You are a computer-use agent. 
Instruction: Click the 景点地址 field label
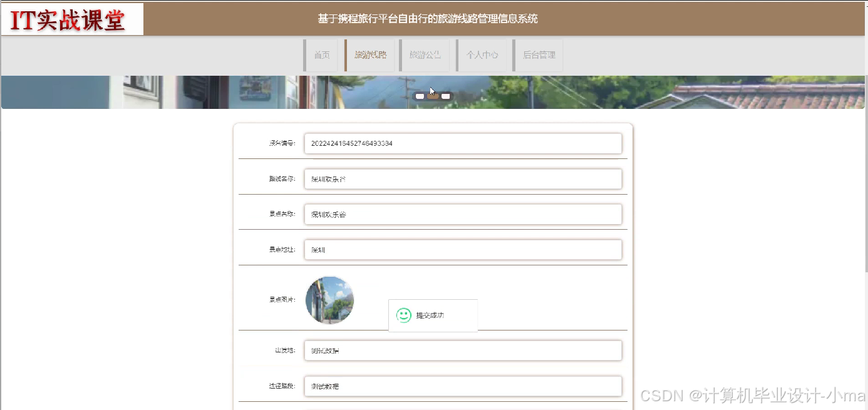[x=282, y=250]
